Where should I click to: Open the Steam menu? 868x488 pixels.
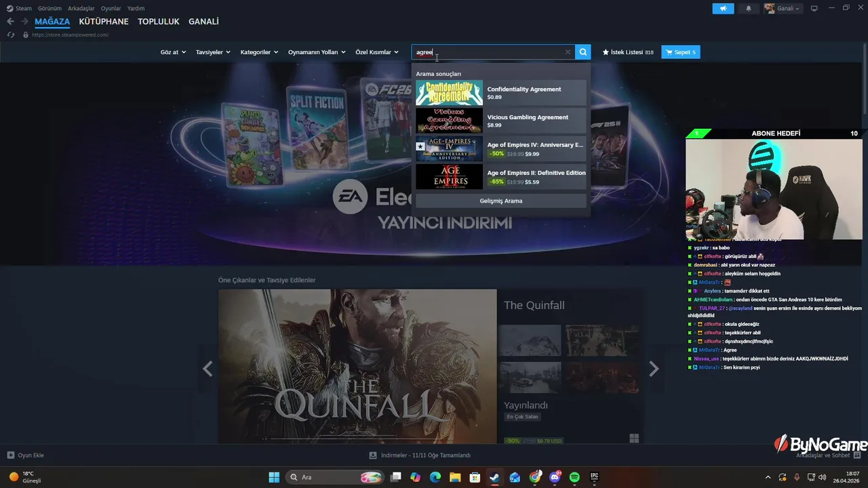click(x=19, y=9)
